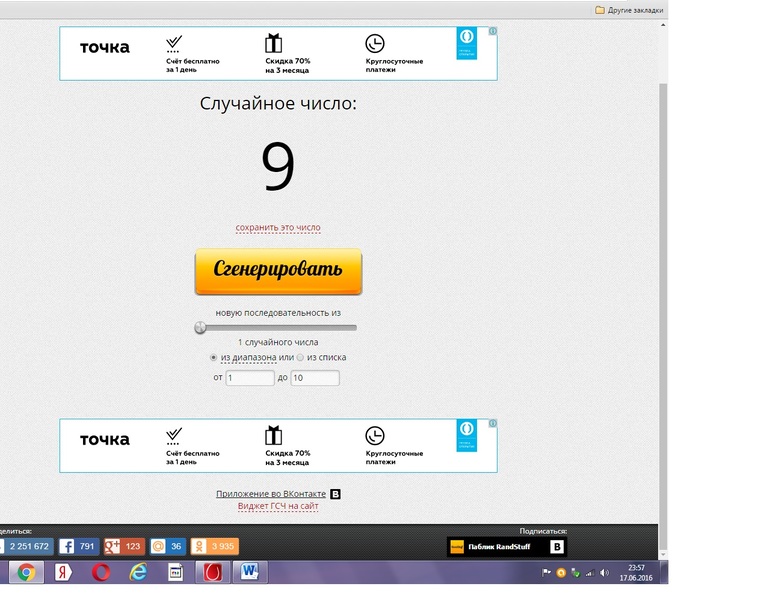Screen dimensions: 770x616
Task: Click the 'сохранить это число' link
Action: tap(278, 228)
